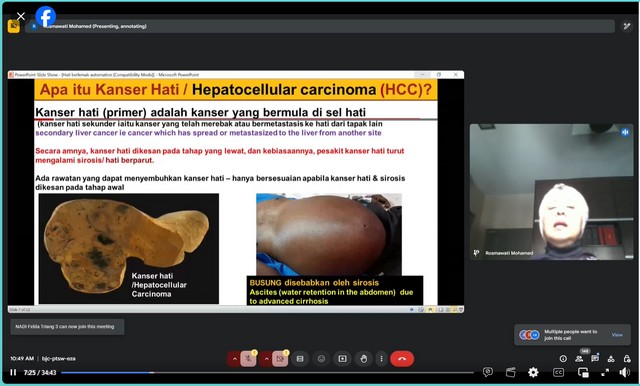Toggle the disabled camera button
640x386 pixels.
[x=280, y=359]
